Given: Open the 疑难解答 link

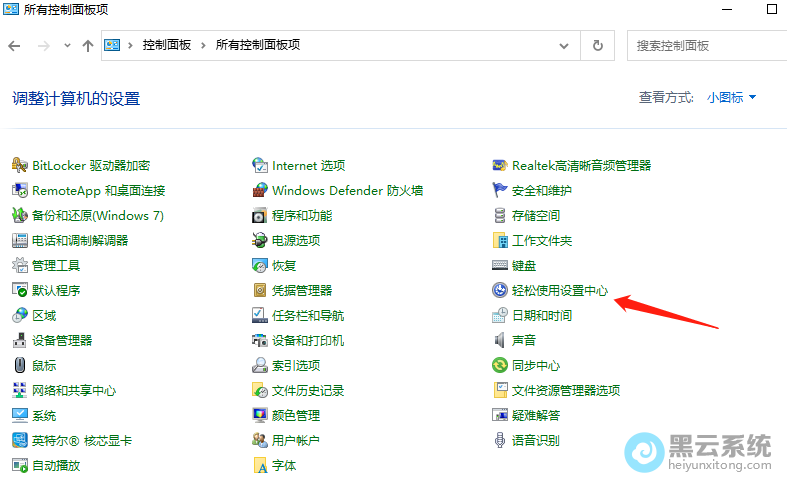Looking at the screenshot, I should [x=536, y=415].
